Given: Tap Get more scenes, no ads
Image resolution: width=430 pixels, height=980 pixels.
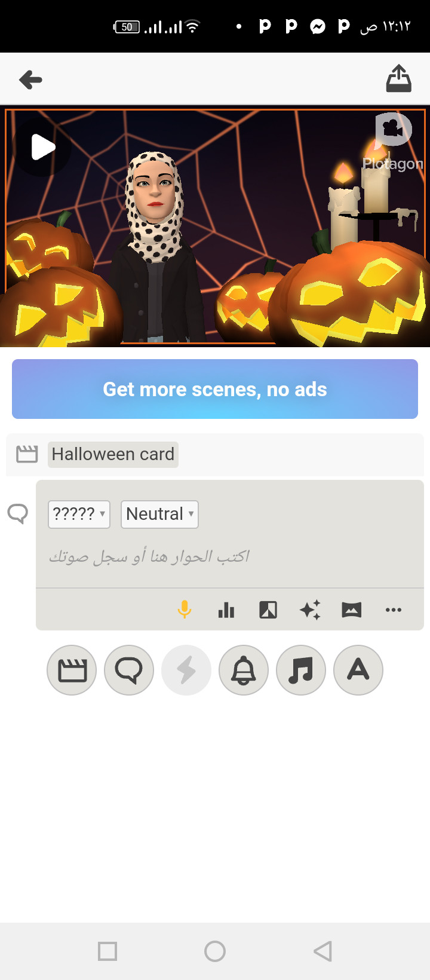Looking at the screenshot, I should pyautogui.click(x=215, y=389).
